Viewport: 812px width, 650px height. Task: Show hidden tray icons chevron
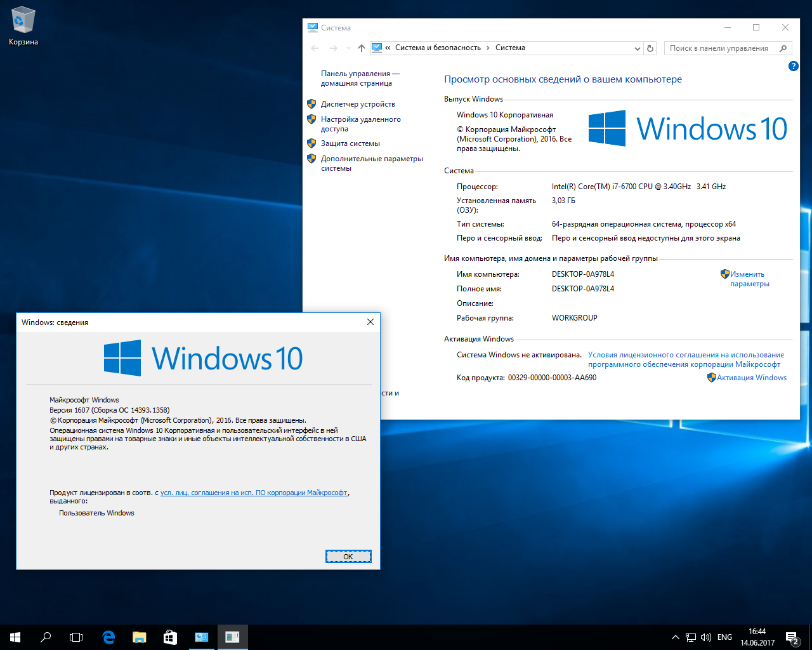coord(676,637)
